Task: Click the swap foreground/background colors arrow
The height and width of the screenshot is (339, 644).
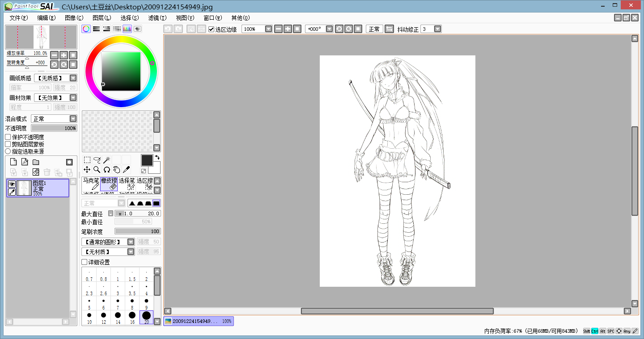Action: (157, 158)
